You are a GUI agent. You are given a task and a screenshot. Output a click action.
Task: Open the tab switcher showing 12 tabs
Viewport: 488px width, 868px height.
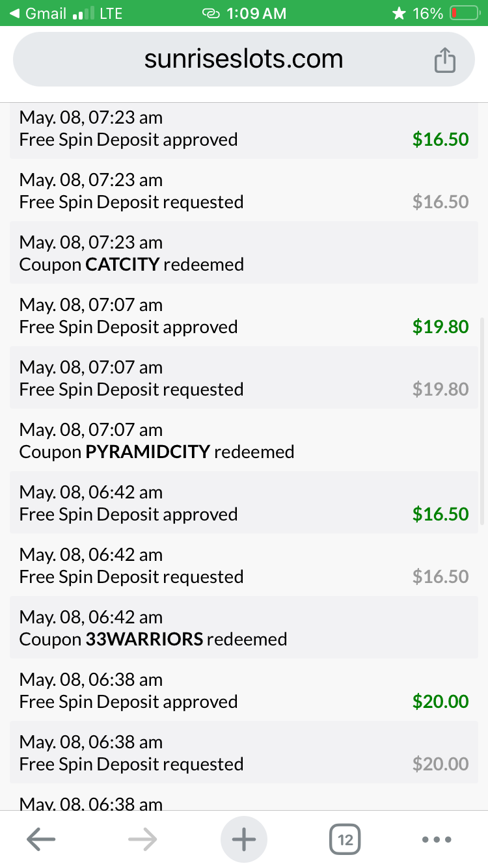[346, 839]
